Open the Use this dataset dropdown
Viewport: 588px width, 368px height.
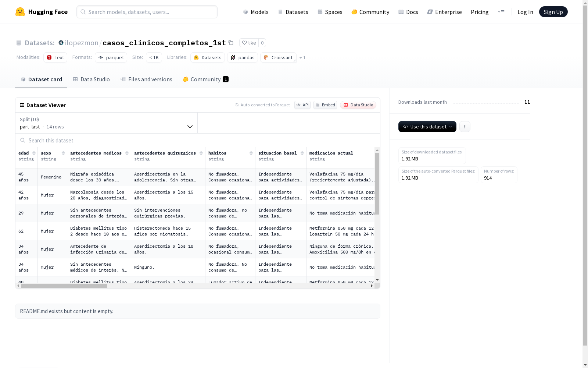pyautogui.click(x=427, y=127)
